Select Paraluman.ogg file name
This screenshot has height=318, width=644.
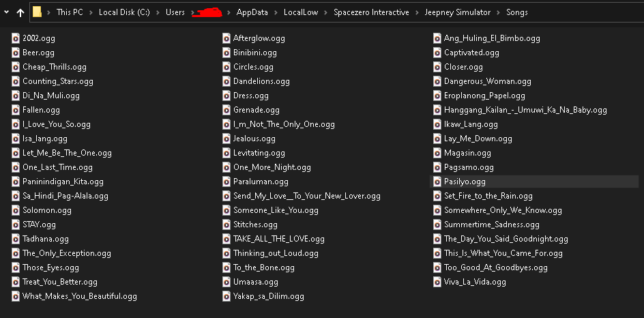[261, 182]
